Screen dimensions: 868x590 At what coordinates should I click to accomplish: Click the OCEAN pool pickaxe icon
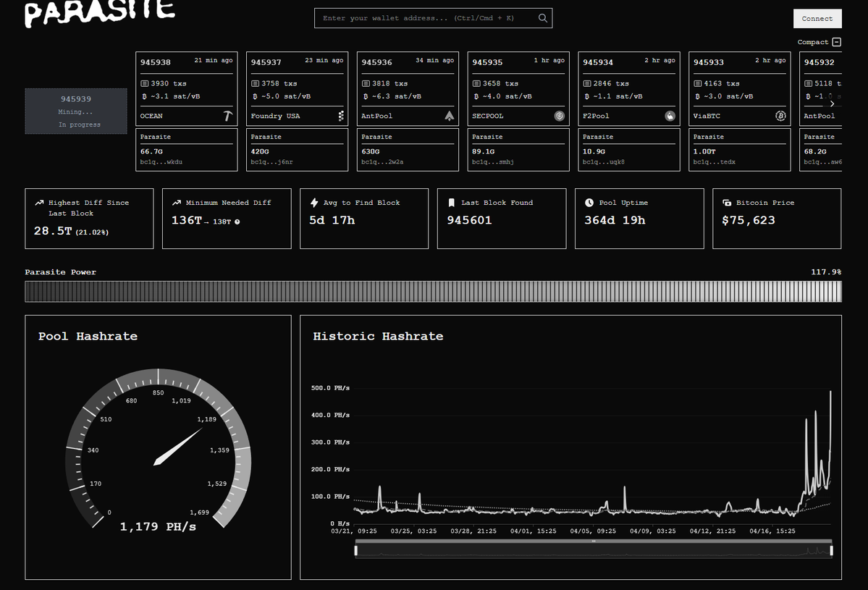tap(227, 116)
